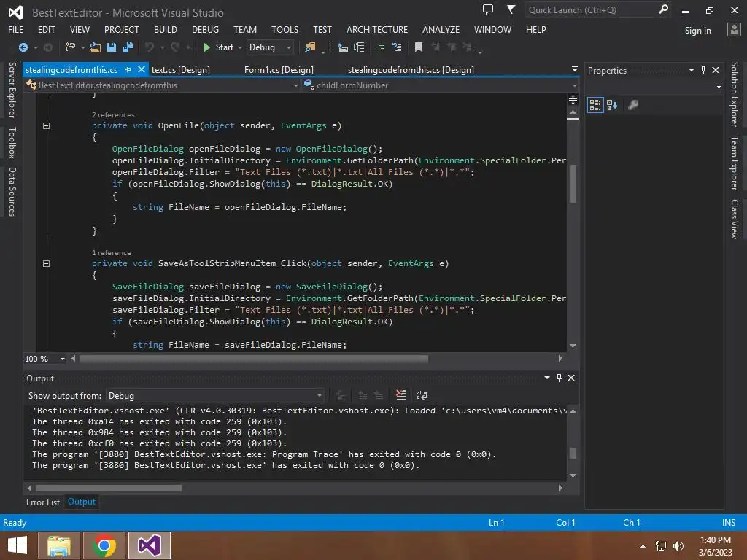Open the Windows Start button
Viewport: 747px width, 560px height.
[18, 545]
